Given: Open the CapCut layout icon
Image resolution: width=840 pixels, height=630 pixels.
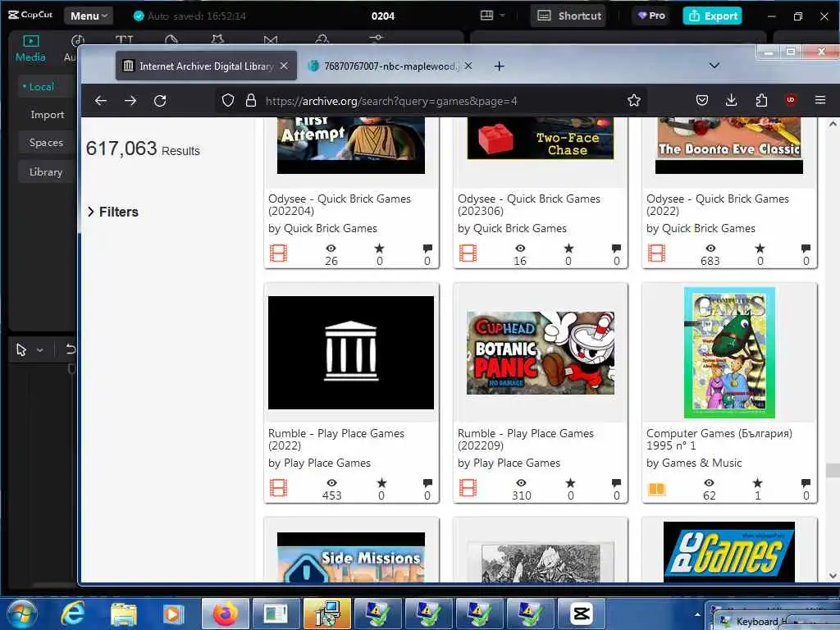Looking at the screenshot, I should [x=486, y=16].
